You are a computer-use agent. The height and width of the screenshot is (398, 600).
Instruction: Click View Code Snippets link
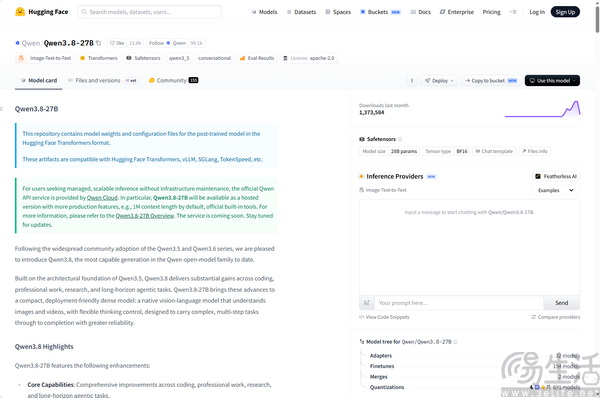click(x=384, y=317)
